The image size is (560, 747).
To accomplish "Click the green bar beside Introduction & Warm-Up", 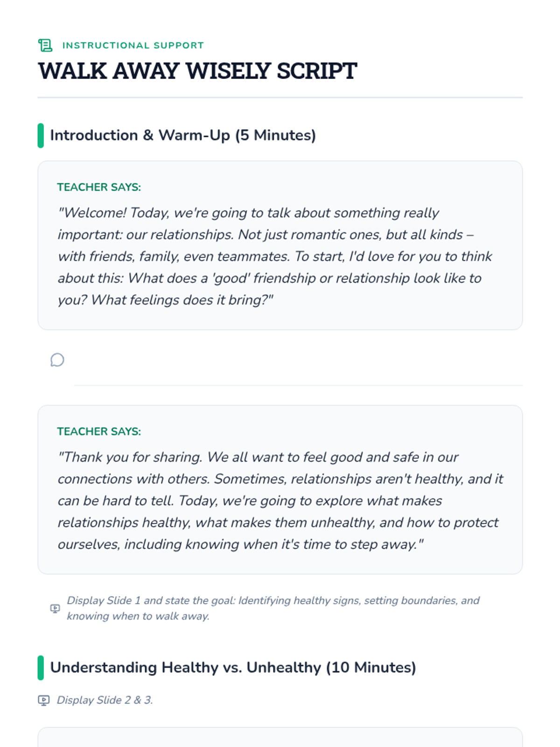I will point(41,135).
